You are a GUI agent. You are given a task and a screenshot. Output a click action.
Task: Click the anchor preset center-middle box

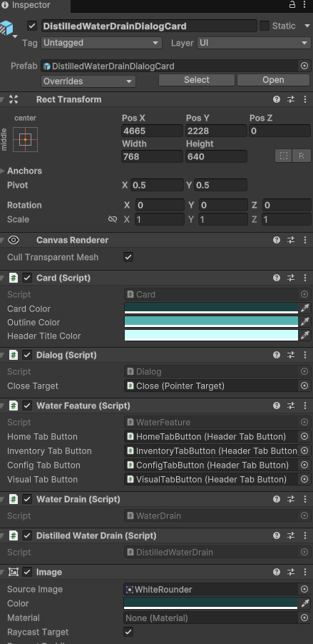coord(26,140)
